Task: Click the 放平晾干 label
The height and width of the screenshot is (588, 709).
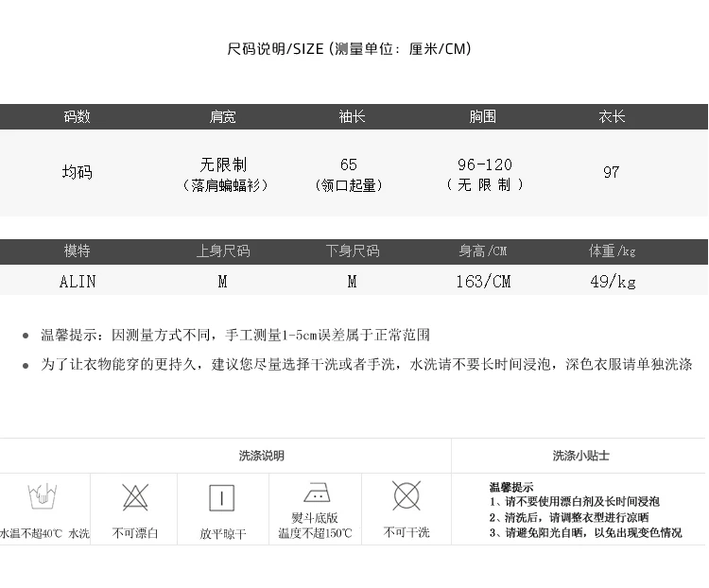Action: click(223, 534)
